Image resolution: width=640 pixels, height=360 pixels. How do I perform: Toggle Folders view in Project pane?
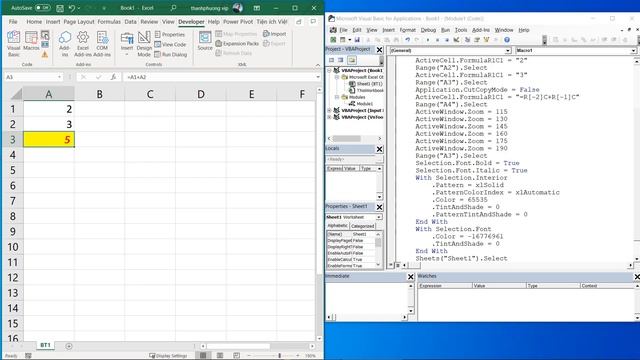351,60
